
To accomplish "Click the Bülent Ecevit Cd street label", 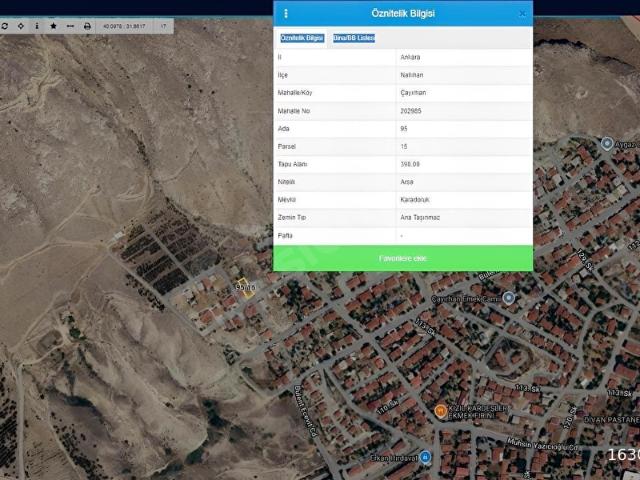I will [x=305, y=411].
